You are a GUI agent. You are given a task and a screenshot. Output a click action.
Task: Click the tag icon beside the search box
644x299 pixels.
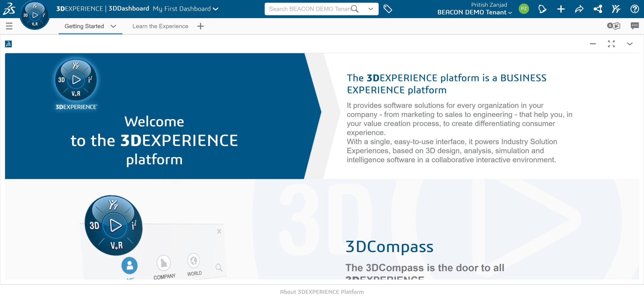[x=388, y=9]
